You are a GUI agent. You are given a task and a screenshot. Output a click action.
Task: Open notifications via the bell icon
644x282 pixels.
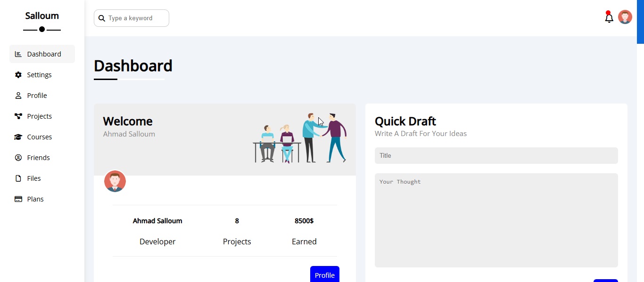(609, 18)
